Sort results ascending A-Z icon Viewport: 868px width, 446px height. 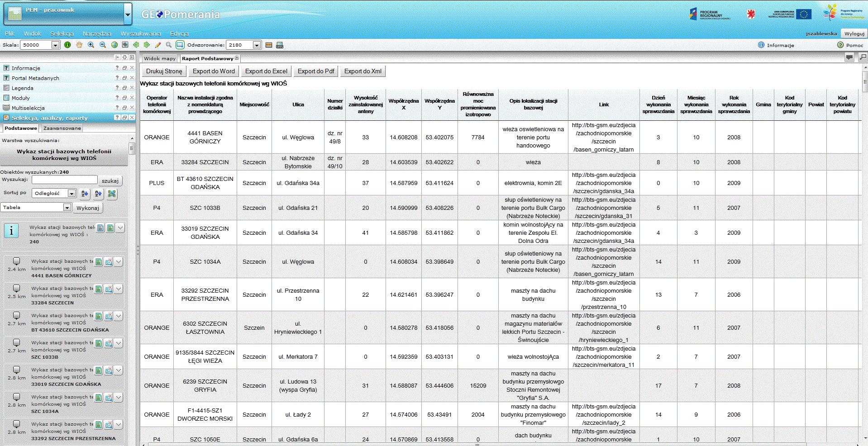pos(85,194)
